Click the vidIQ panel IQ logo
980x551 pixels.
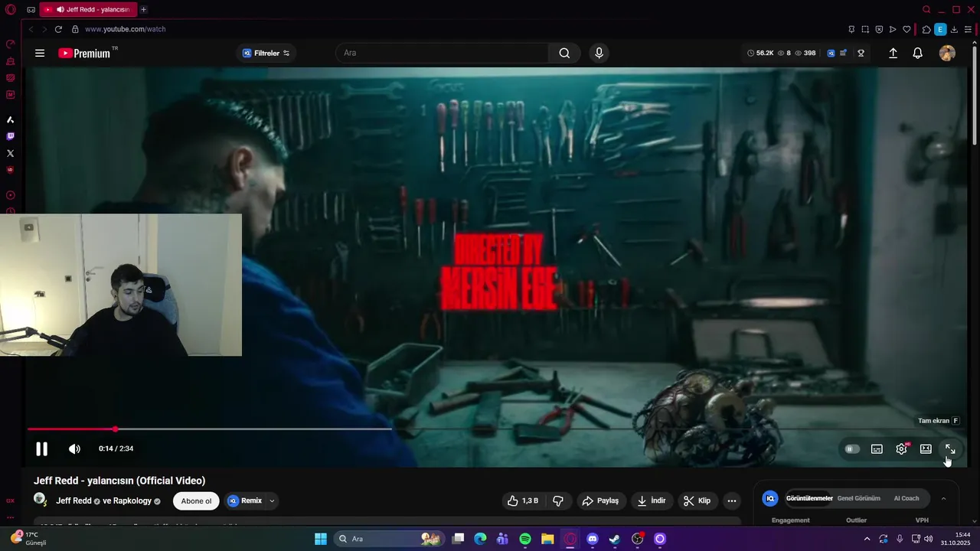point(770,498)
